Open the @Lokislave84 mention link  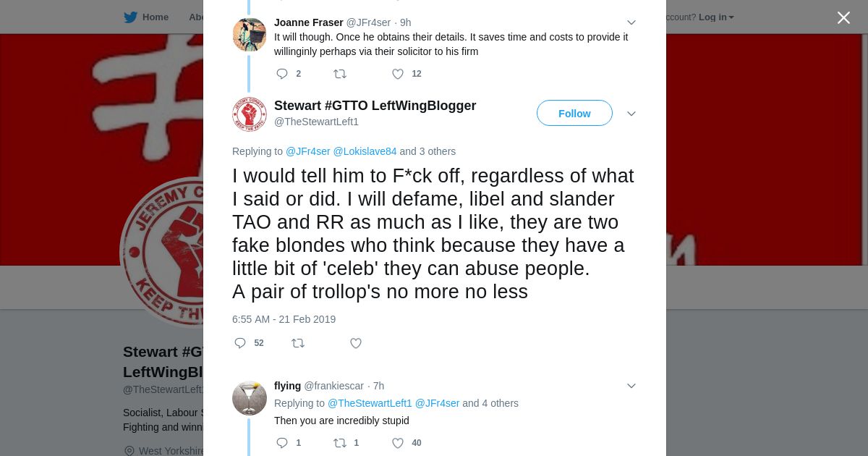(365, 151)
